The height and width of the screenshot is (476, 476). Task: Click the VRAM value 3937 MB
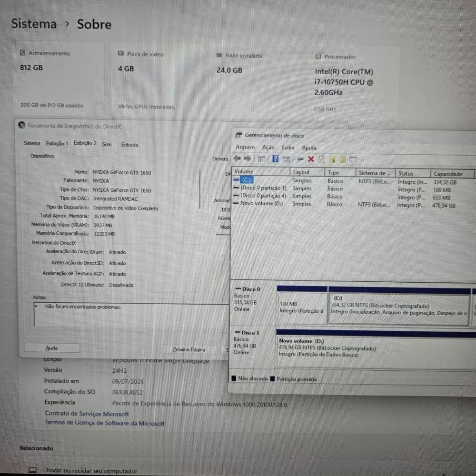(x=103, y=225)
